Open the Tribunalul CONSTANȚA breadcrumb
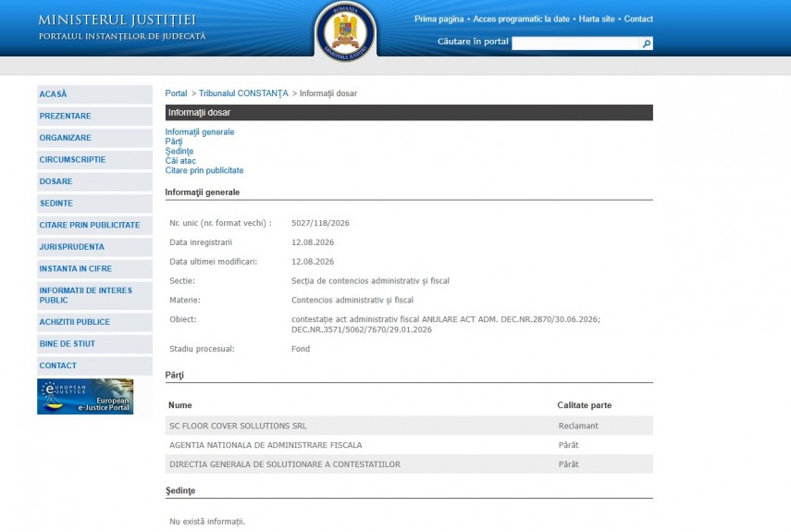This screenshot has width=791, height=532. tap(243, 93)
